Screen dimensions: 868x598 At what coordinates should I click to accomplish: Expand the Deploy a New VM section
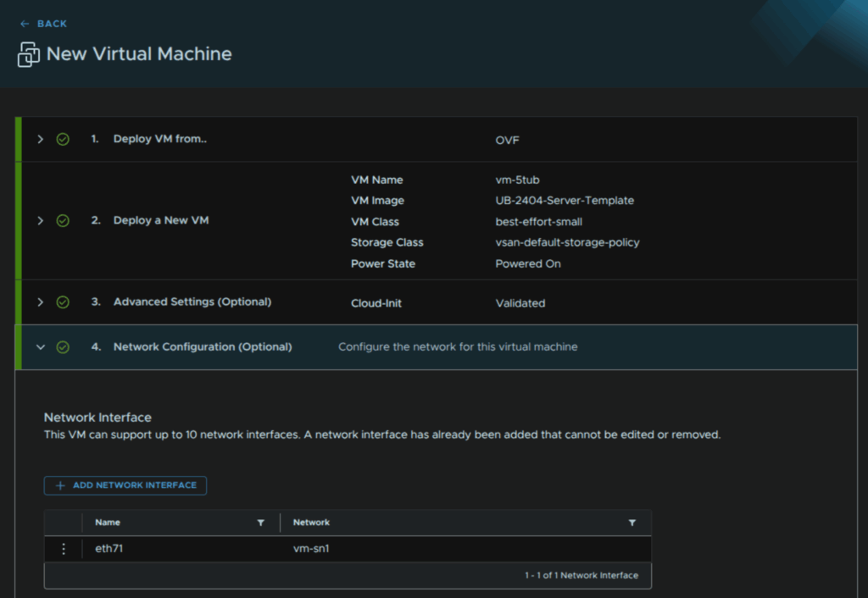click(40, 220)
